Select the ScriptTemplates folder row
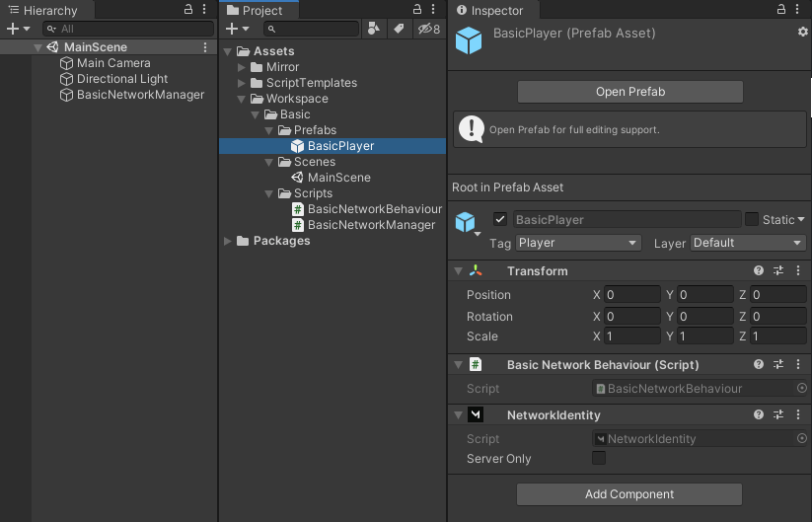The image size is (812, 522). 332,83
